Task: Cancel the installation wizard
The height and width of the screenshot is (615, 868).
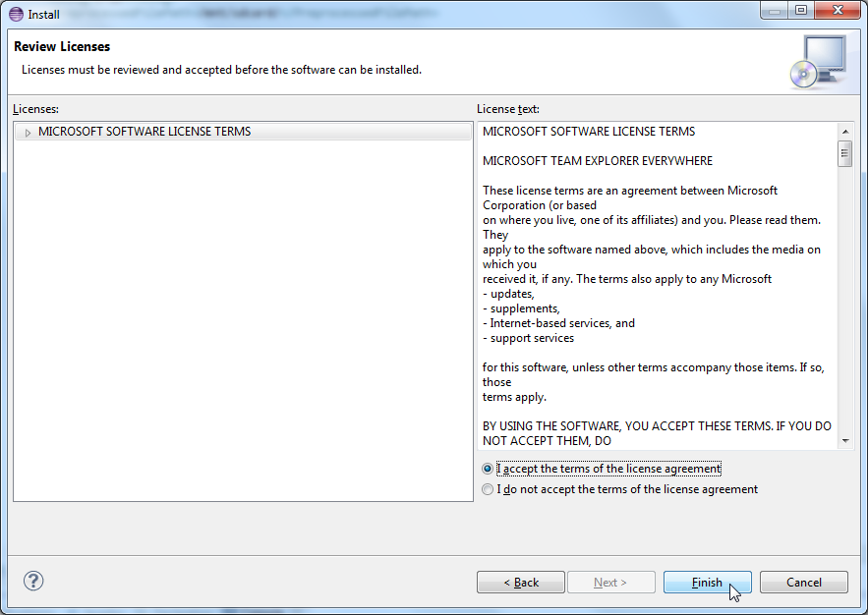Action: pos(803,583)
